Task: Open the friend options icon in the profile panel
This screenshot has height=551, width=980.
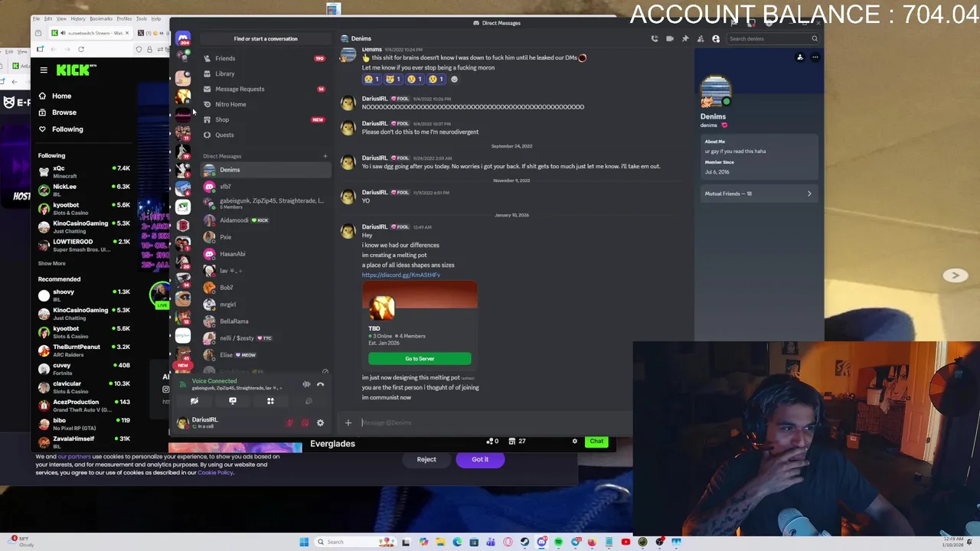Action: pos(800,57)
